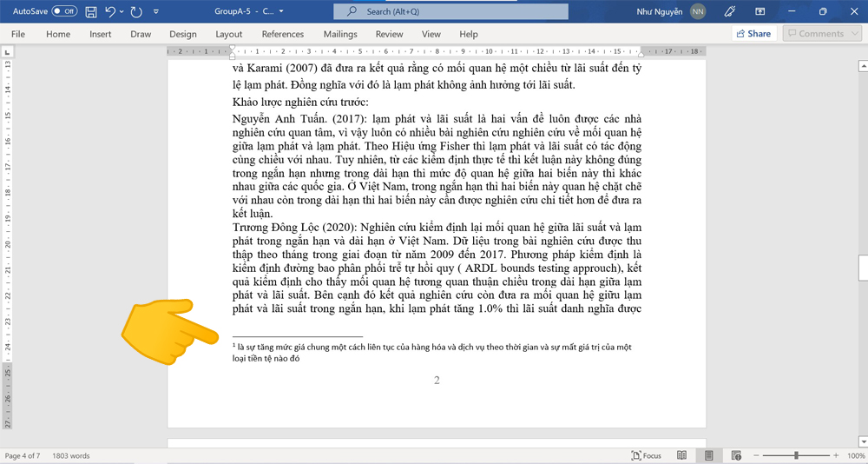Click the Ribbon Display Options icon
This screenshot has height=464, width=868.
point(761,11)
